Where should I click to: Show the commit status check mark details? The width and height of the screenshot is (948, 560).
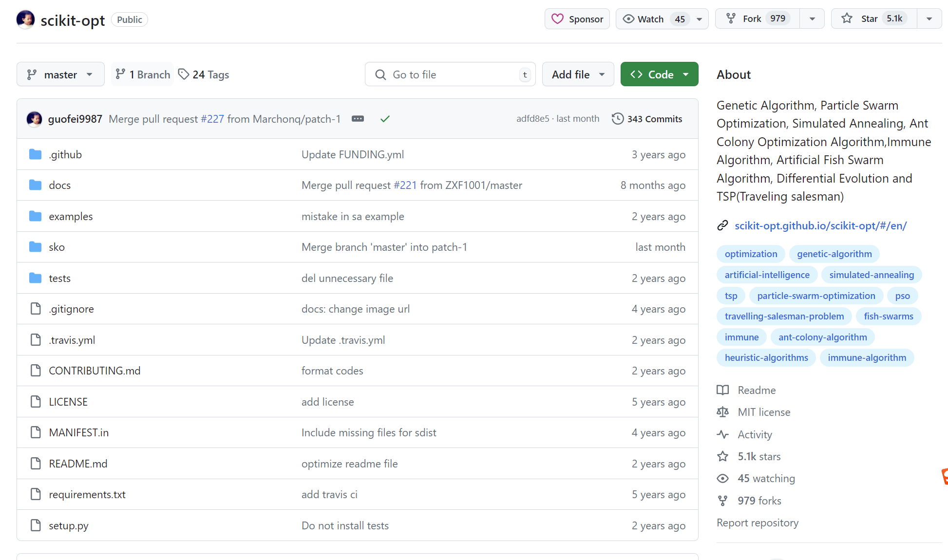point(385,119)
